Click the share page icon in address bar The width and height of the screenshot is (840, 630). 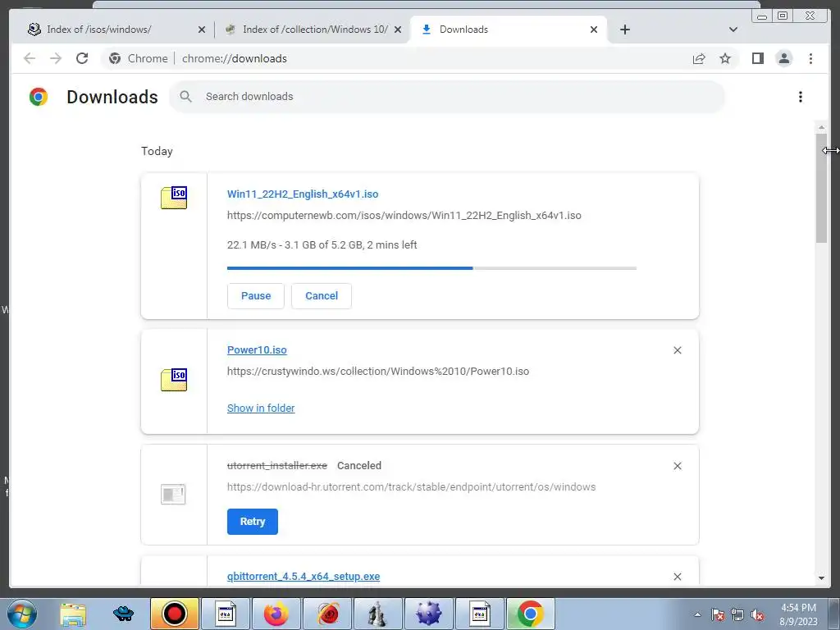click(699, 58)
